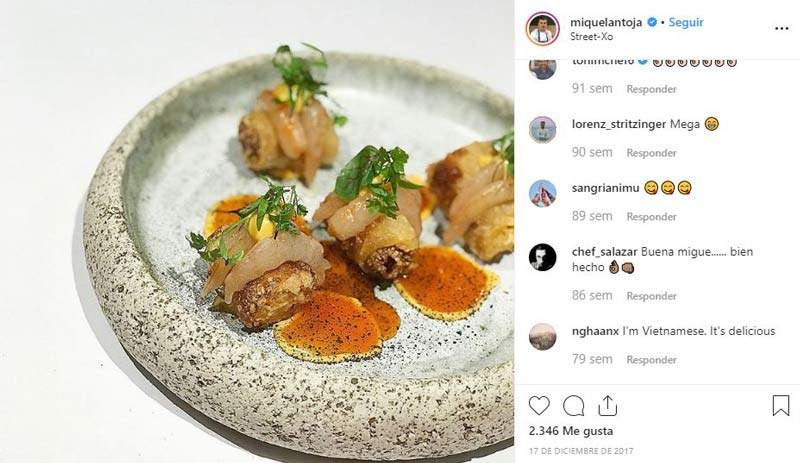This screenshot has width=800, height=463.
Task: Open miquelantoja profile picture
Action: [x=542, y=29]
